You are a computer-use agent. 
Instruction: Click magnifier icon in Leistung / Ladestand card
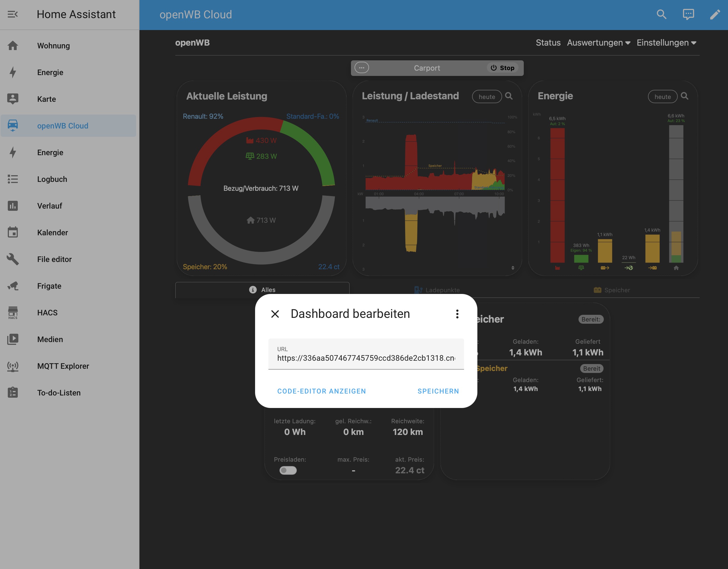(x=509, y=96)
